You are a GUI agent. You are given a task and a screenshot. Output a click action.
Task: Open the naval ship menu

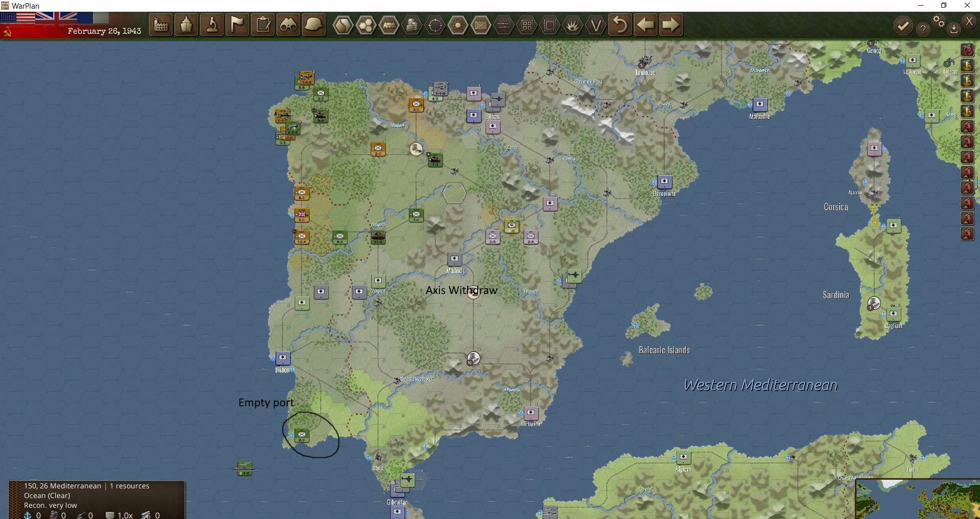tap(186, 25)
